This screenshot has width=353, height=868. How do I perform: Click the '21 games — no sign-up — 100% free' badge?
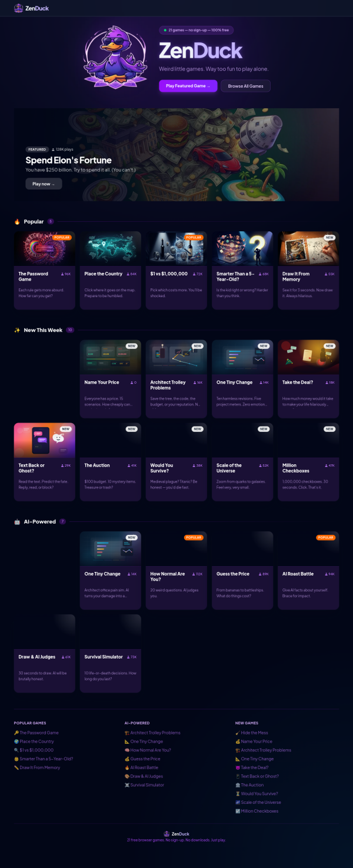(197, 29)
